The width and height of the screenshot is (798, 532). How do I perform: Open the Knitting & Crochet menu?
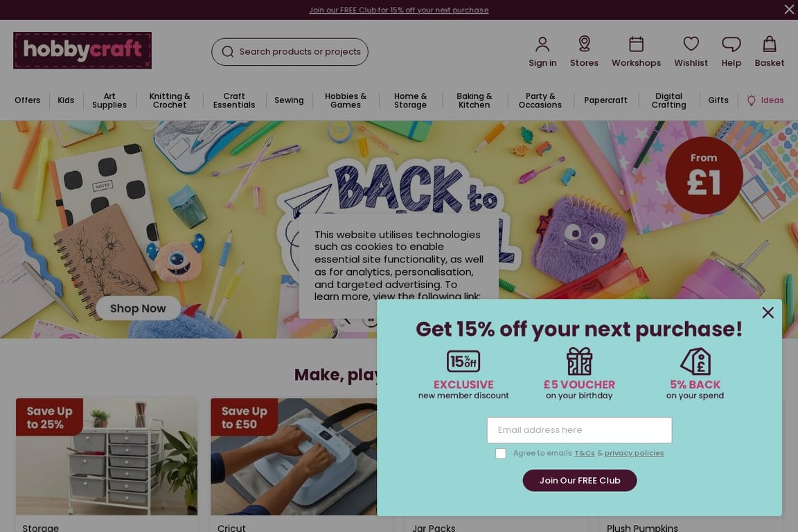[170, 100]
